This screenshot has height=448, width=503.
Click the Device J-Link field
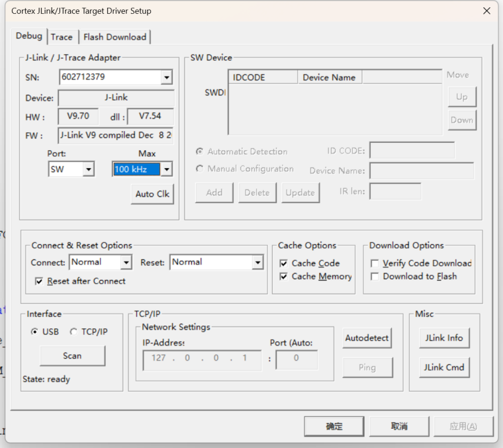coord(116,98)
